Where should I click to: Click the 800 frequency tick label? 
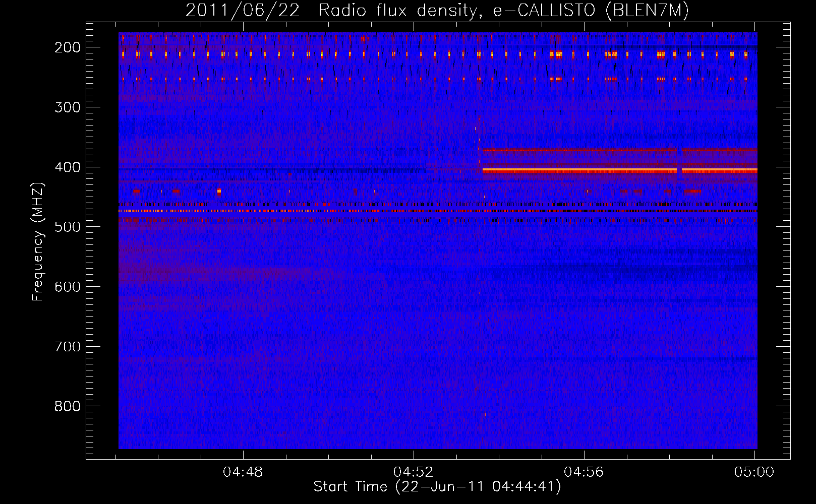pyautogui.click(x=68, y=406)
